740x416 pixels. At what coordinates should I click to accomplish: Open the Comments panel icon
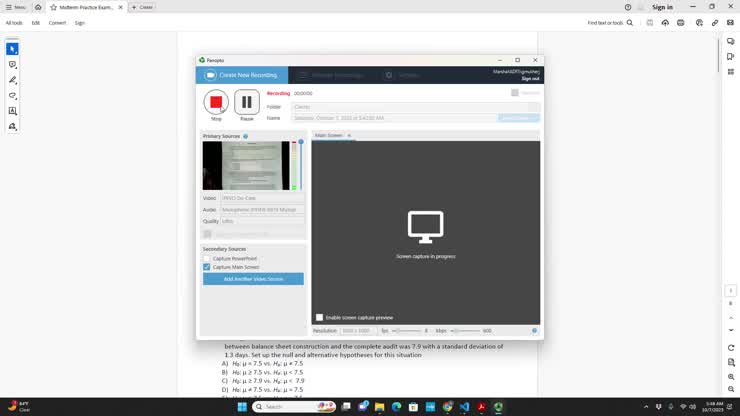click(731, 42)
